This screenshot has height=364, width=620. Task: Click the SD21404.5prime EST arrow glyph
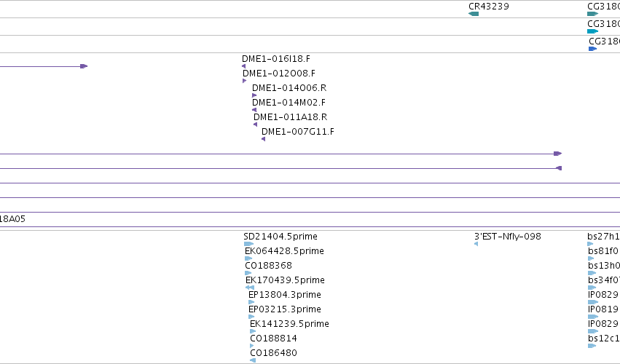[248, 244]
